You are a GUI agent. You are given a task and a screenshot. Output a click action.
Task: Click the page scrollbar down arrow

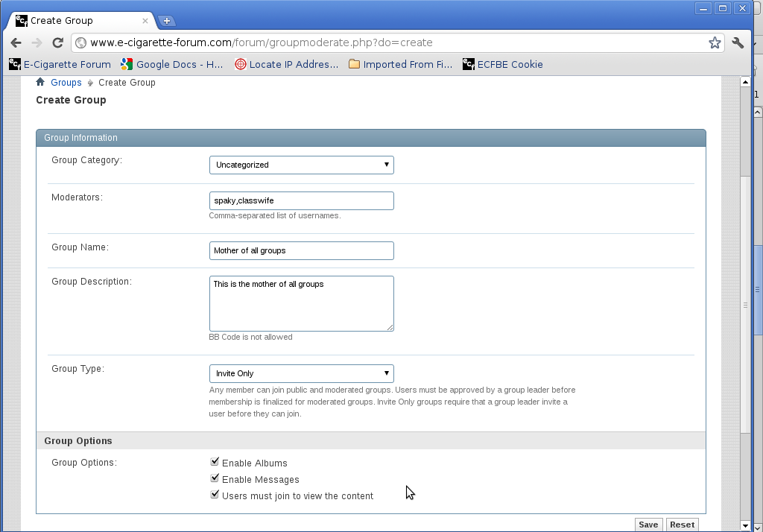(745, 526)
